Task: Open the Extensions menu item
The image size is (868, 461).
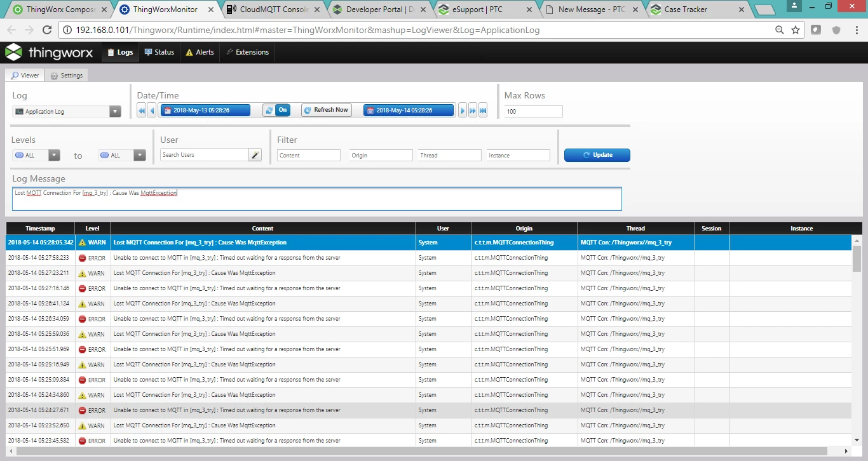Action: (x=247, y=52)
